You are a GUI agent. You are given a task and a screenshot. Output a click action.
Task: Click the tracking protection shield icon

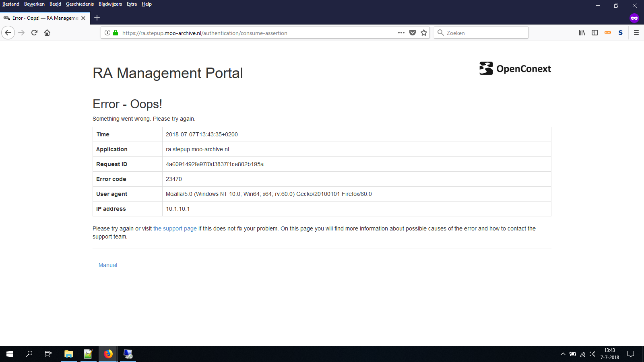pos(413,33)
